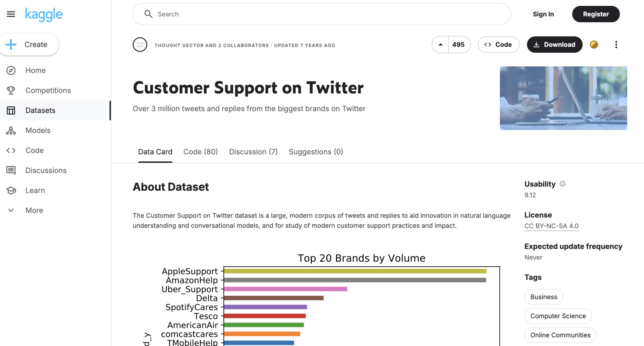The height and width of the screenshot is (346, 644).
Task: Open the three-dot options menu
Action: click(616, 45)
